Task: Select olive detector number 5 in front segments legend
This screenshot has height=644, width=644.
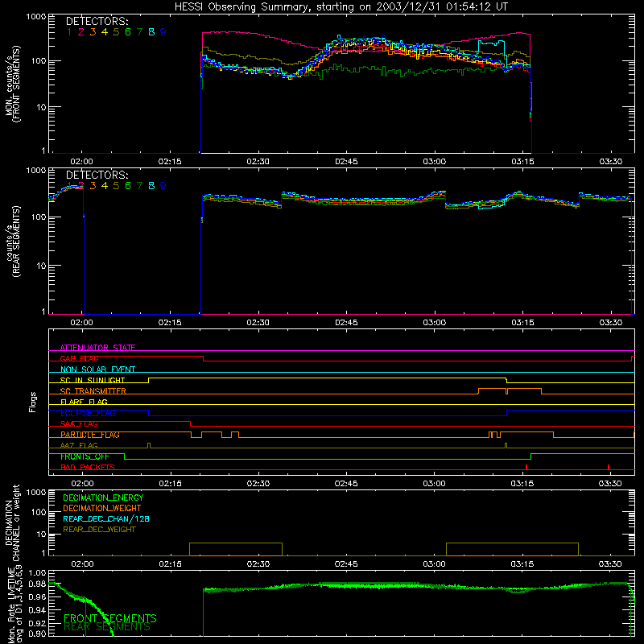Action: [x=116, y=32]
